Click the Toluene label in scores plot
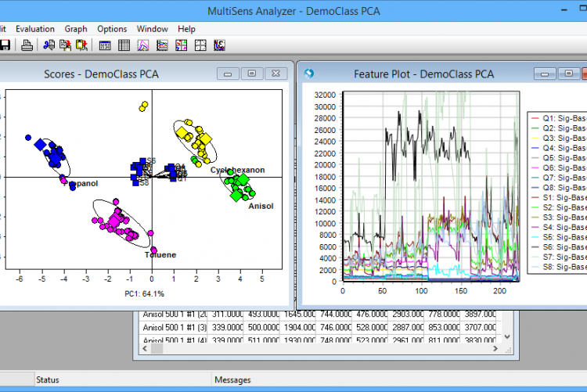Image resolution: width=587 pixels, height=392 pixels. click(x=160, y=255)
